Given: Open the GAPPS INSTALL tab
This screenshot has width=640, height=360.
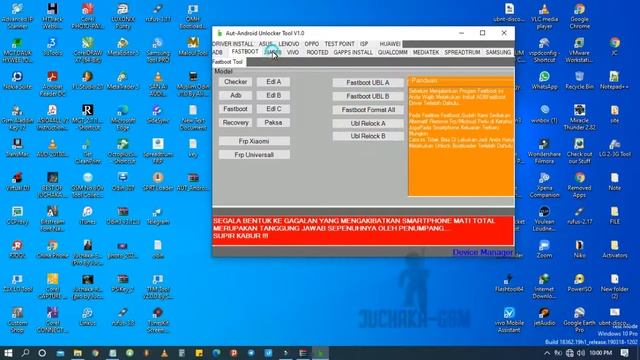Looking at the screenshot, I should (353, 52).
